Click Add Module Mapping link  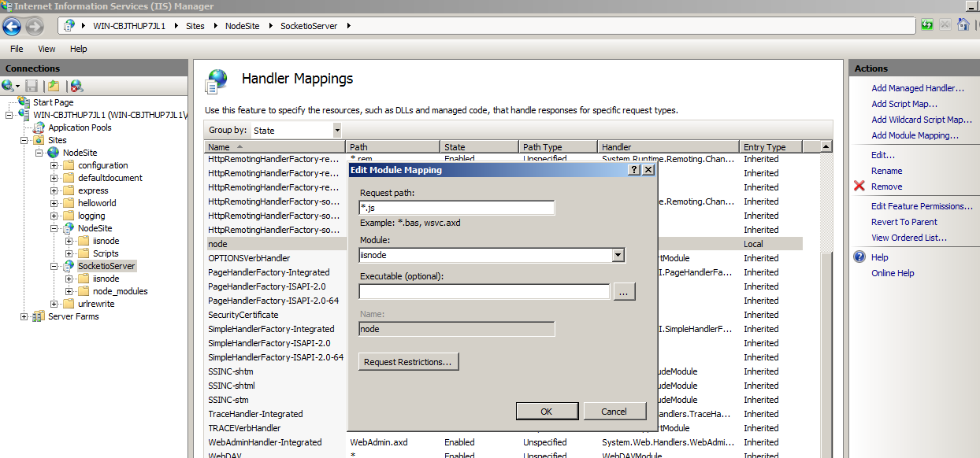pos(915,135)
